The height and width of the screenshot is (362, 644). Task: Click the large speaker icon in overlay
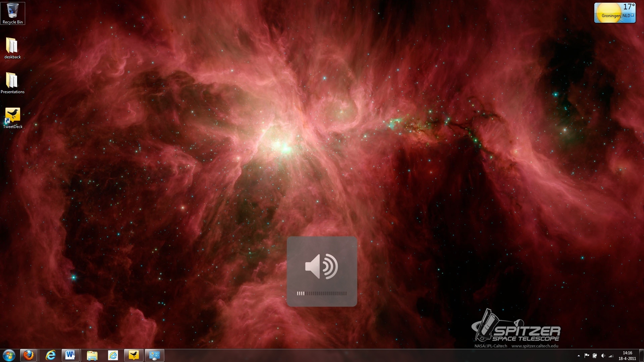click(321, 266)
